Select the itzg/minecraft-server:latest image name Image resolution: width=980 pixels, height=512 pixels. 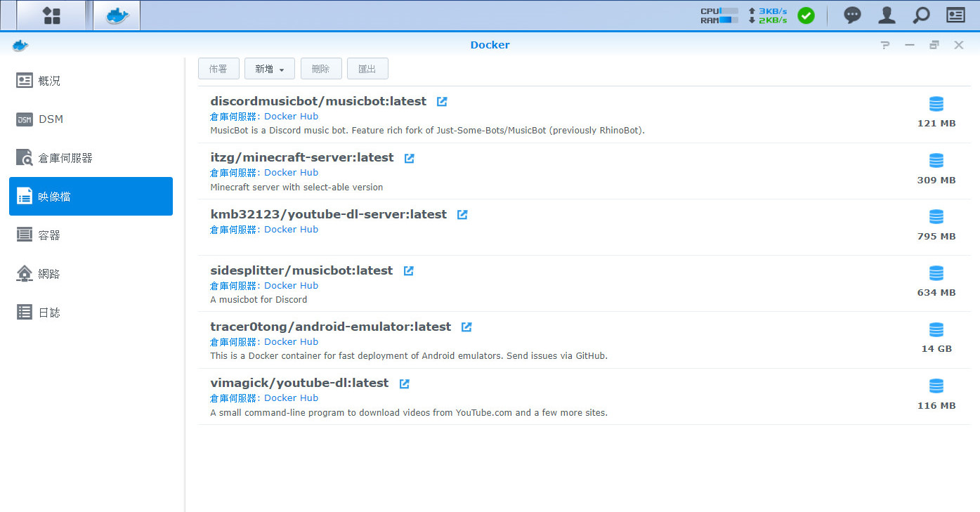pos(302,158)
